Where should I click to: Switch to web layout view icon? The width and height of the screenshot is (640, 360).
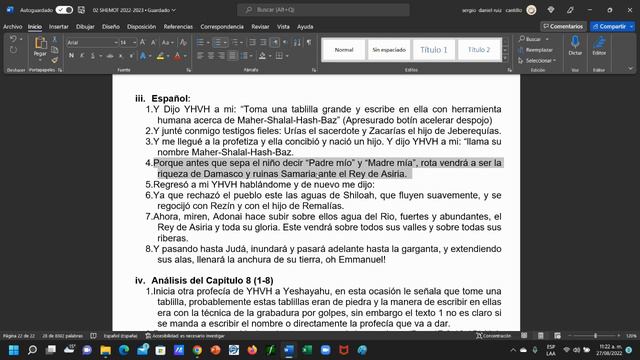tap(557, 336)
